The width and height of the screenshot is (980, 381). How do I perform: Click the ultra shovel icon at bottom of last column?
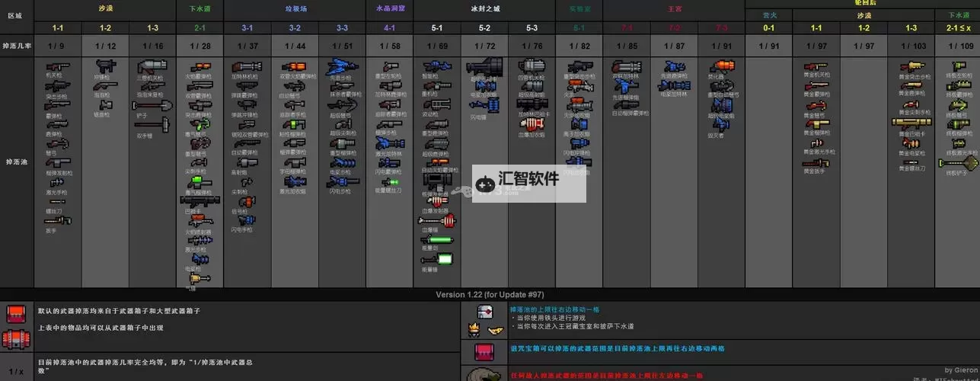[958, 163]
